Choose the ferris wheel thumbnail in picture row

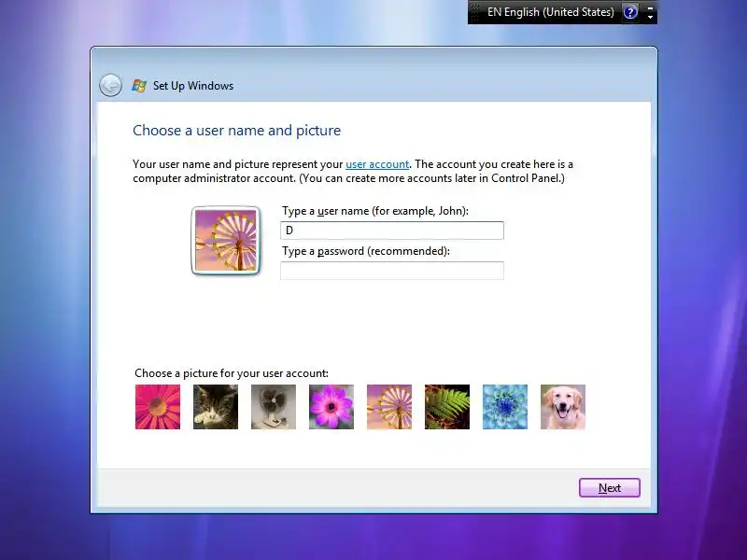point(389,407)
